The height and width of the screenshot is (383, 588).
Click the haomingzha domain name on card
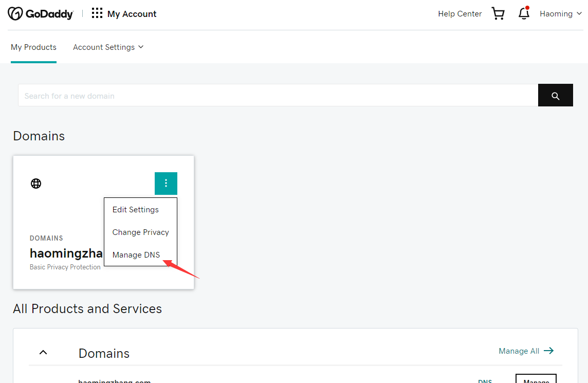click(66, 253)
